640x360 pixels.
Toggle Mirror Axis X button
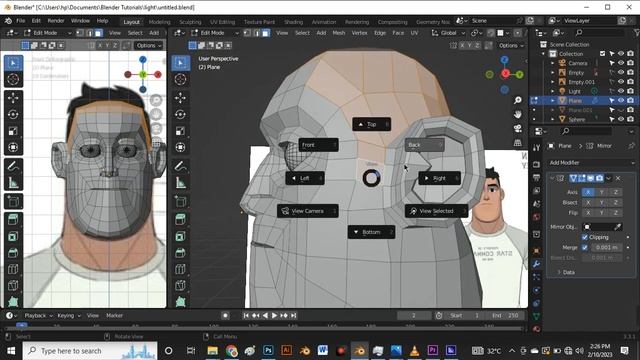(x=588, y=192)
